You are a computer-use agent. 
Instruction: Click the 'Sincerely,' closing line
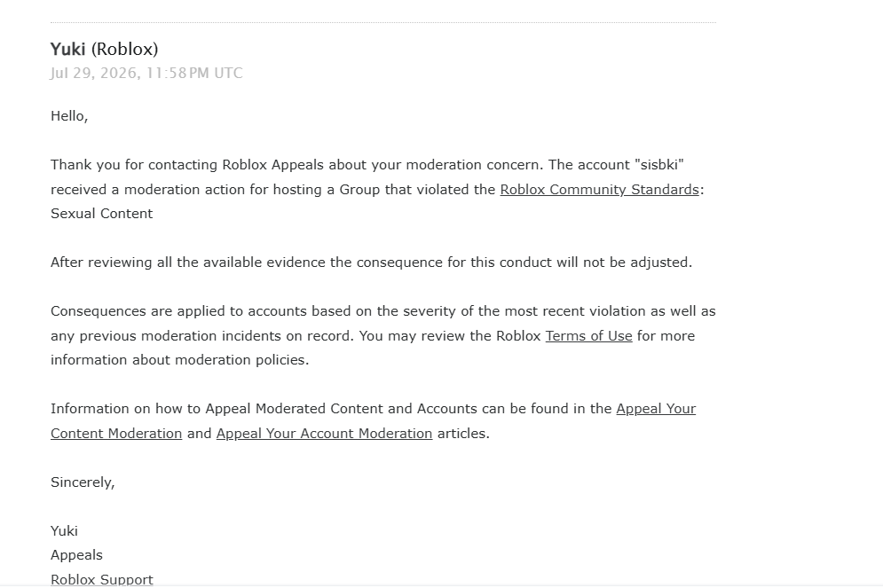83,482
